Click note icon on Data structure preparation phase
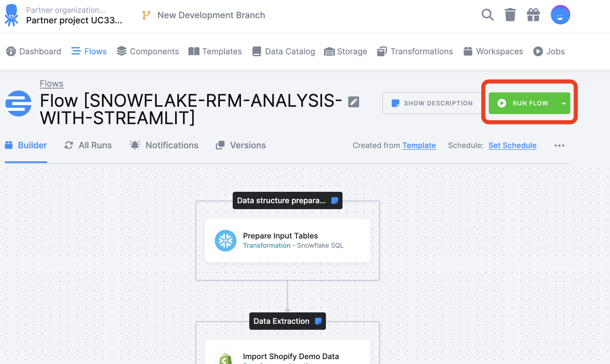This screenshot has height=364, width=610. [335, 200]
